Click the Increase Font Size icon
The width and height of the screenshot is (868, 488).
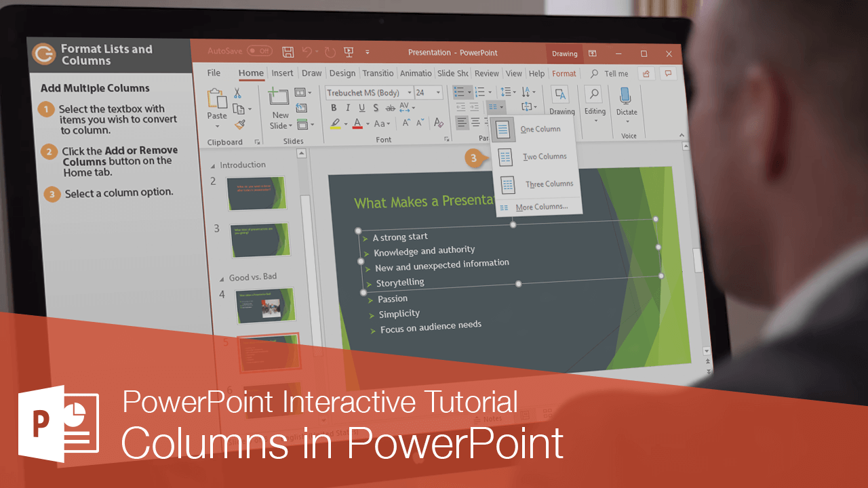pyautogui.click(x=406, y=122)
